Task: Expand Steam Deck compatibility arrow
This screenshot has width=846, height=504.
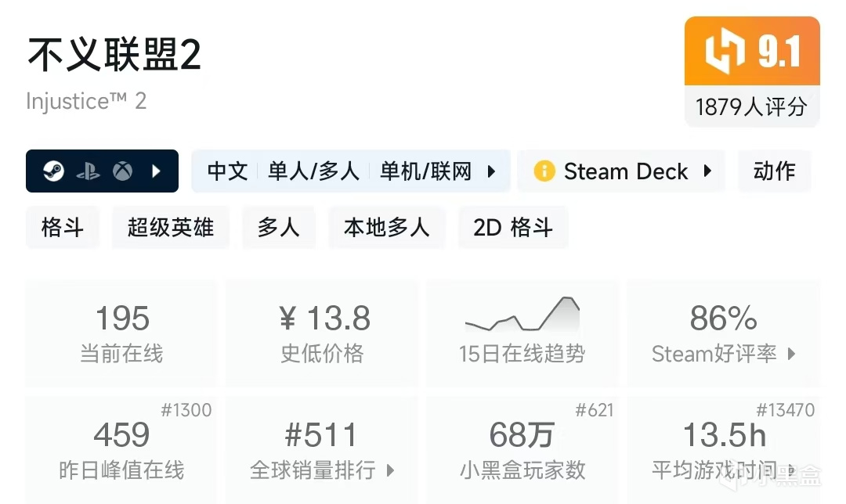Action: pyautogui.click(x=707, y=171)
